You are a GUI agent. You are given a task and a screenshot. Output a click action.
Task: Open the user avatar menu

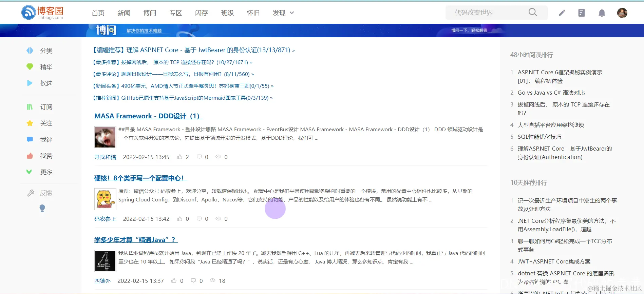(x=622, y=13)
